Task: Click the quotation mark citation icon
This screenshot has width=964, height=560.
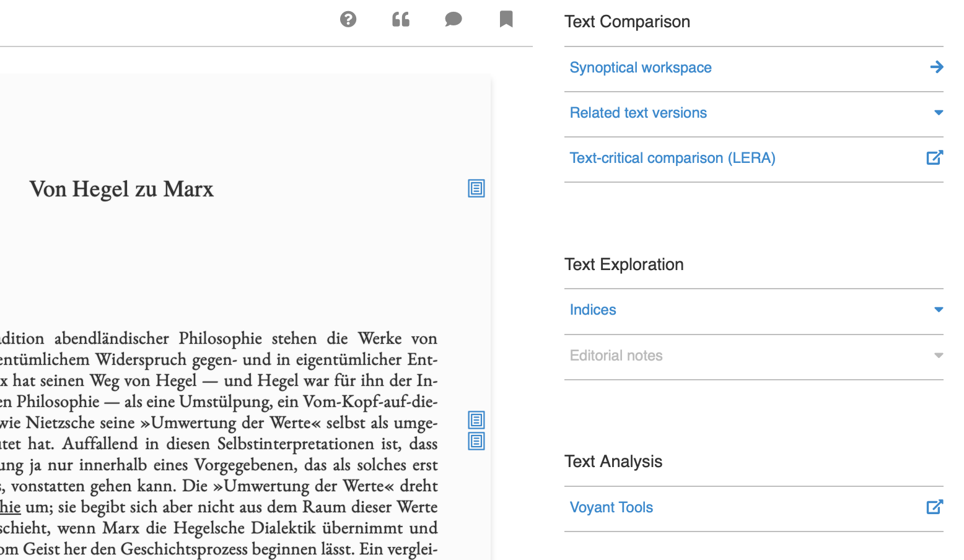Action: 401,19
